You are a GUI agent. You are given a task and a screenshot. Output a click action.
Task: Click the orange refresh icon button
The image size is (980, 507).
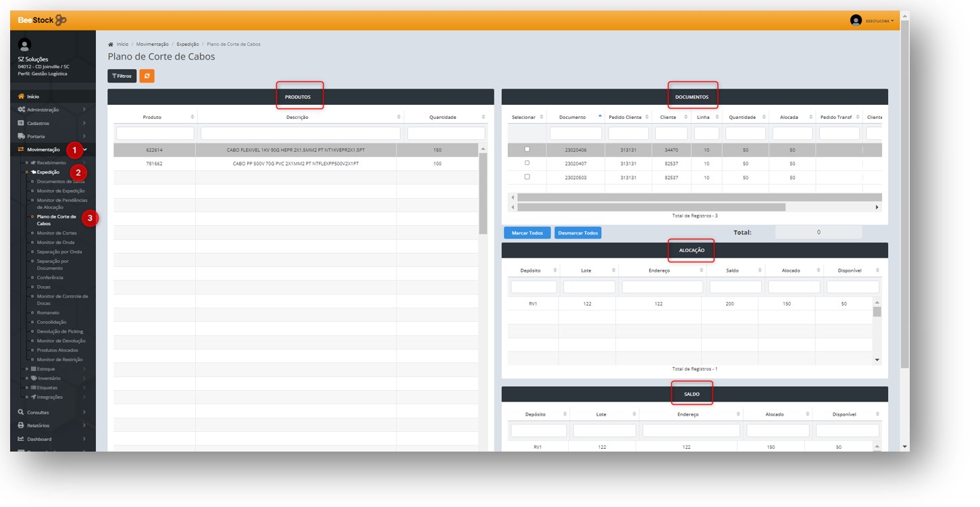click(x=147, y=76)
